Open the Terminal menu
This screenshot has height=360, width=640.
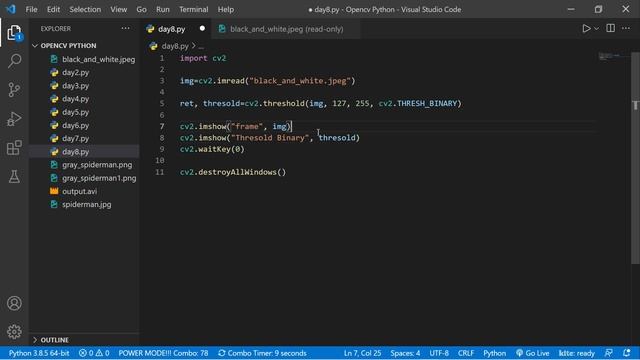[x=193, y=9]
